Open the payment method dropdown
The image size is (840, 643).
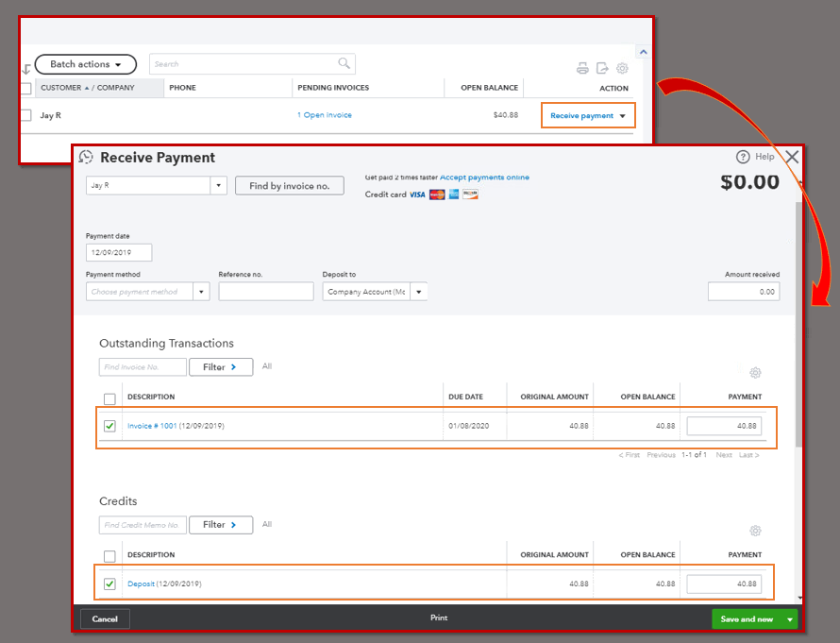click(x=201, y=292)
